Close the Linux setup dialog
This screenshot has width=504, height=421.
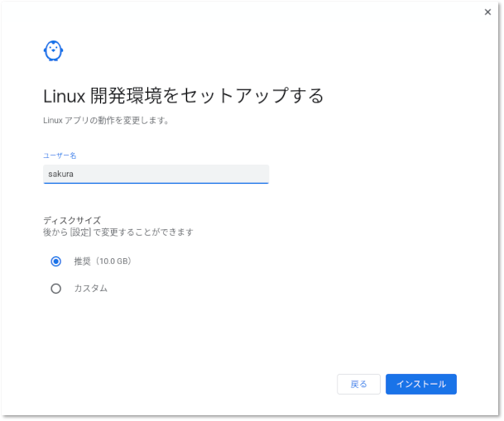click(487, 12)
